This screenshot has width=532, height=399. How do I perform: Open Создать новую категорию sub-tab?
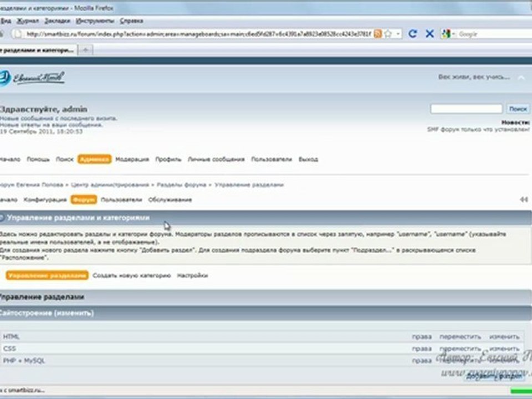point(132,275)
